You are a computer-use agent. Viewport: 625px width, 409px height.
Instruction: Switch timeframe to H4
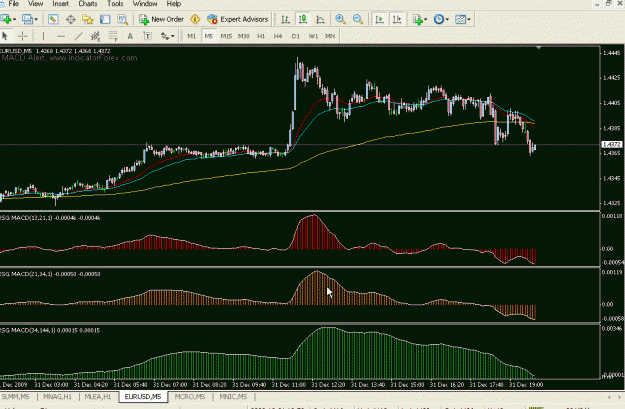pos(278,36)
